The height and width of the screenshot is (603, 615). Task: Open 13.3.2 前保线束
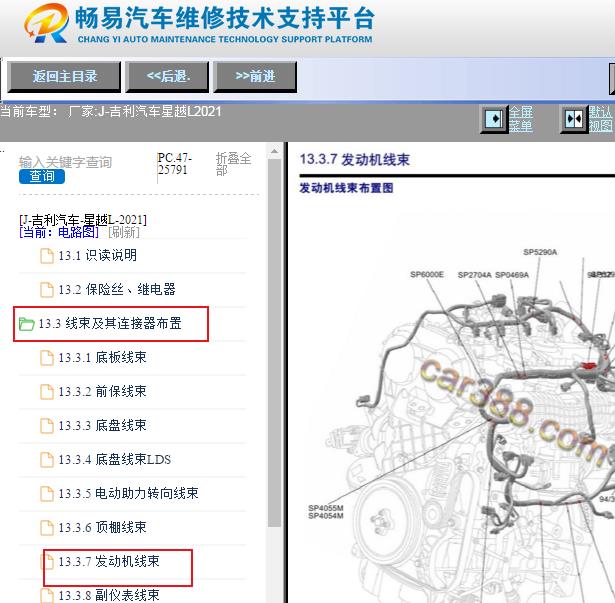[x=102, y=392]
